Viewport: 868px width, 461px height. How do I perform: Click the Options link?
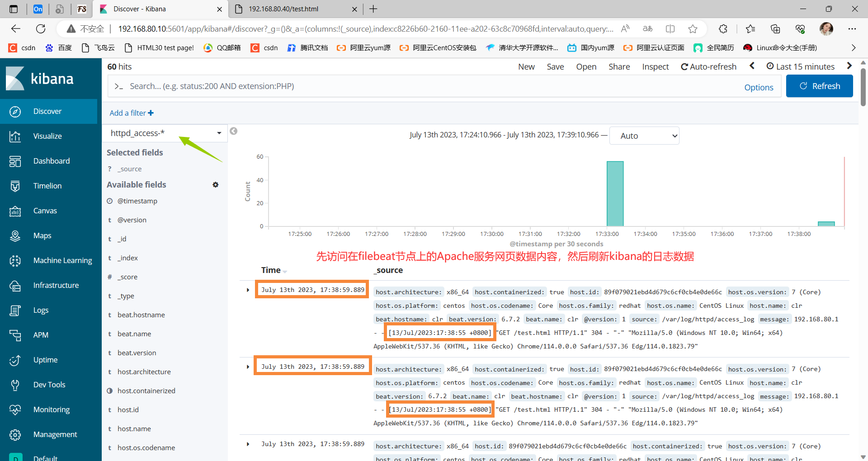tap(759, 88)
